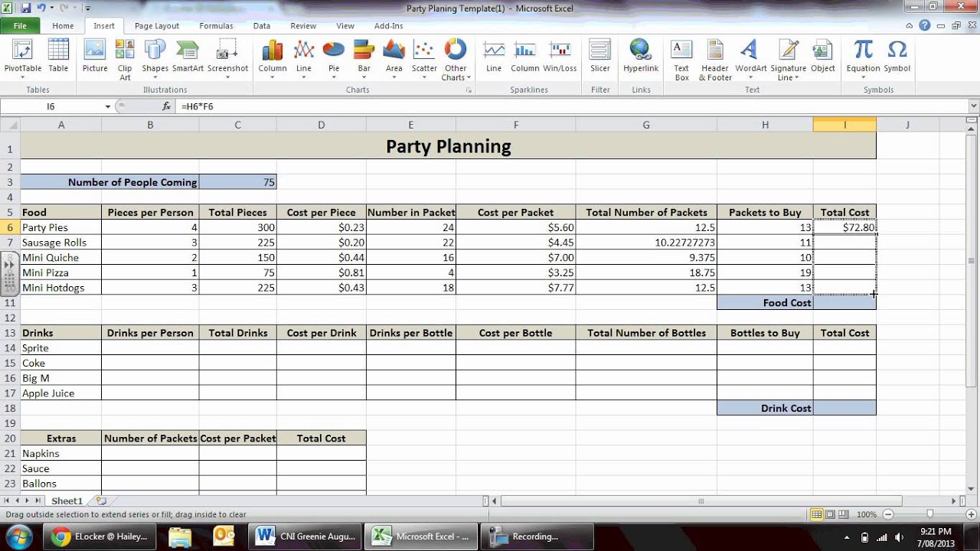
Task: Switch to Page Break Preview
Action: [x=844, y=514]
